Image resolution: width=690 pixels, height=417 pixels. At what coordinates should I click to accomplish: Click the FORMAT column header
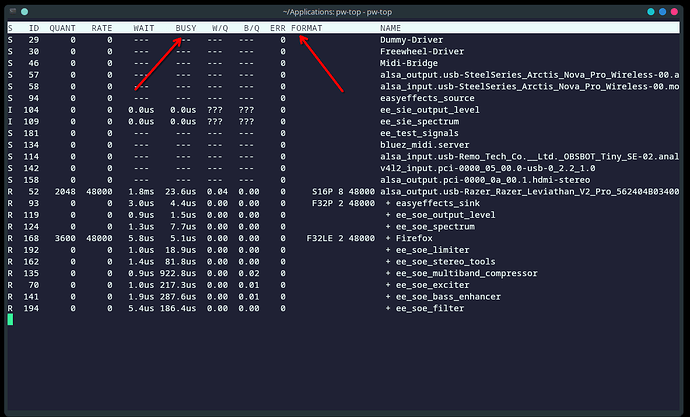click(x=307, y=28)
